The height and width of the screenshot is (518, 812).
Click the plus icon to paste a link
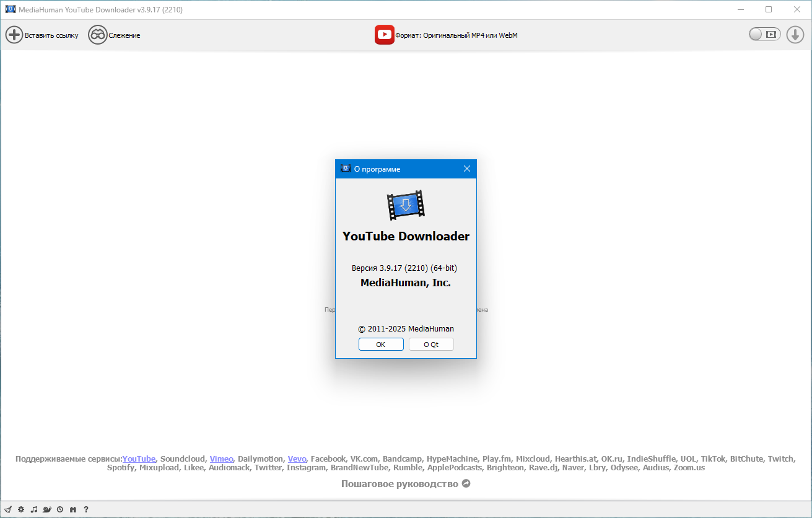[x=14, y=35]
